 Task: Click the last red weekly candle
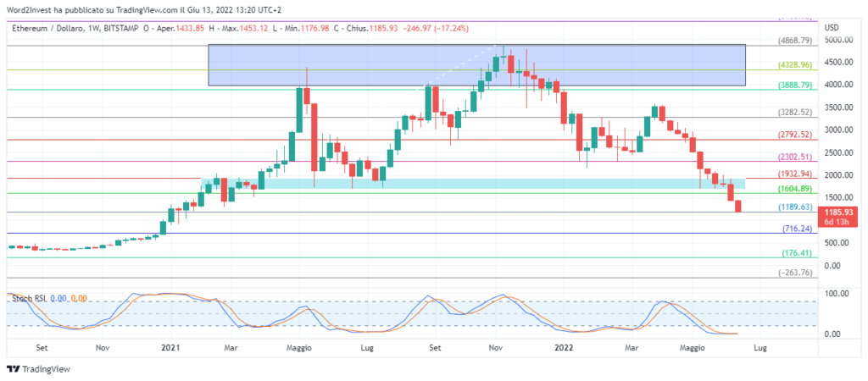tap(738, 206)
